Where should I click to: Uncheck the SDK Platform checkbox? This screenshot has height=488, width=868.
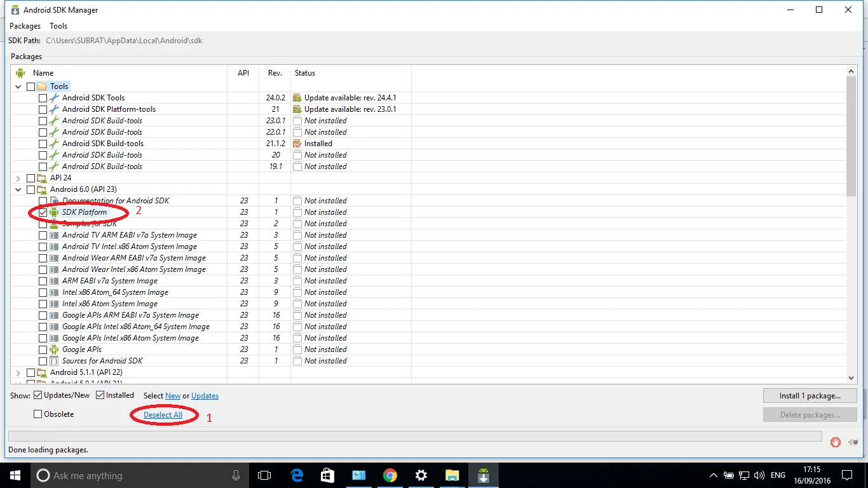(x=43, y=212)
